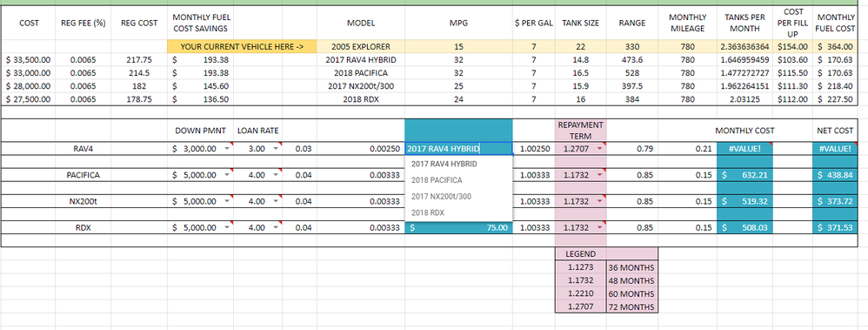Click the LEGEND header cell
868x330 pixels.
tap(581, 253)
